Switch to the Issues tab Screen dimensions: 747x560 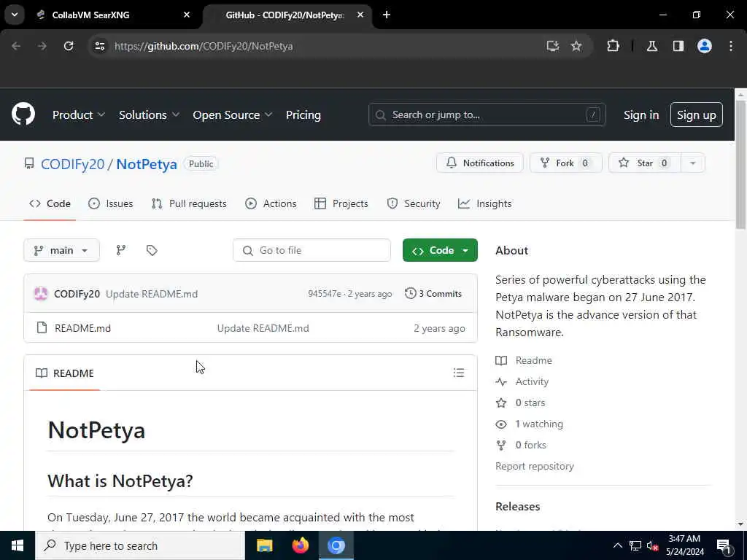click(111, 204)
